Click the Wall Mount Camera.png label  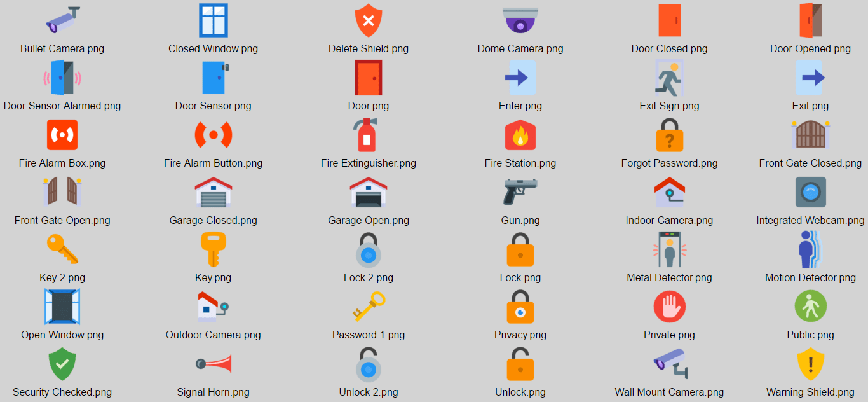pyautogui.click(x=670, y=392)
